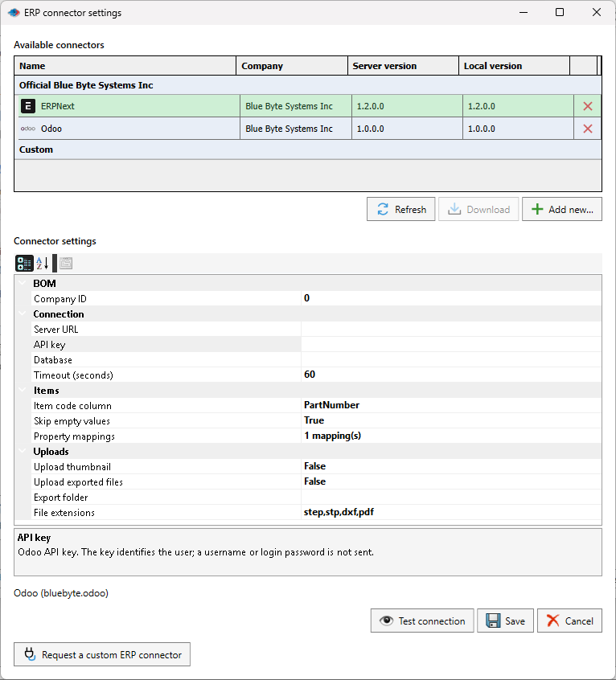616x680 pixels.
Task: Maximize the ERP connector settings window
Action: (x=560, y=13)
